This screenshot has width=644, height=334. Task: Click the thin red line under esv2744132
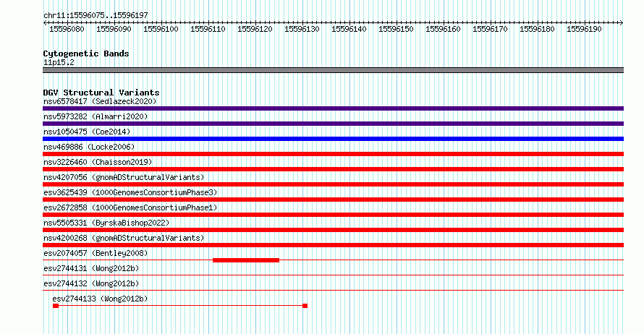[333, 291]
